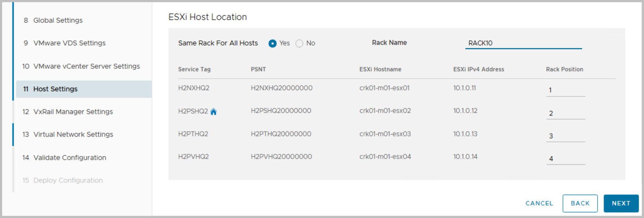Click the Back button

tap(580, 203)
